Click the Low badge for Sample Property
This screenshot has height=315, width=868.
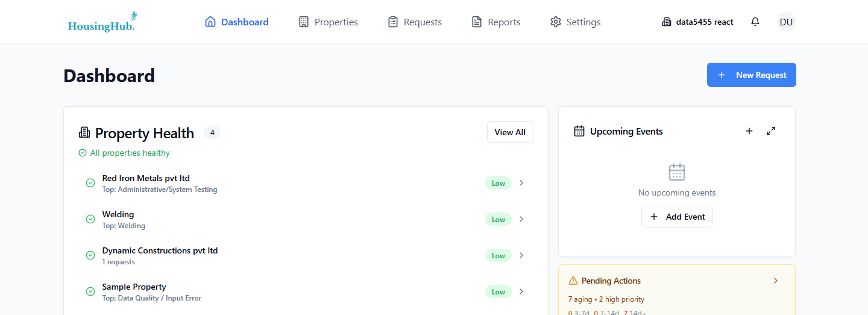point(498,291)
